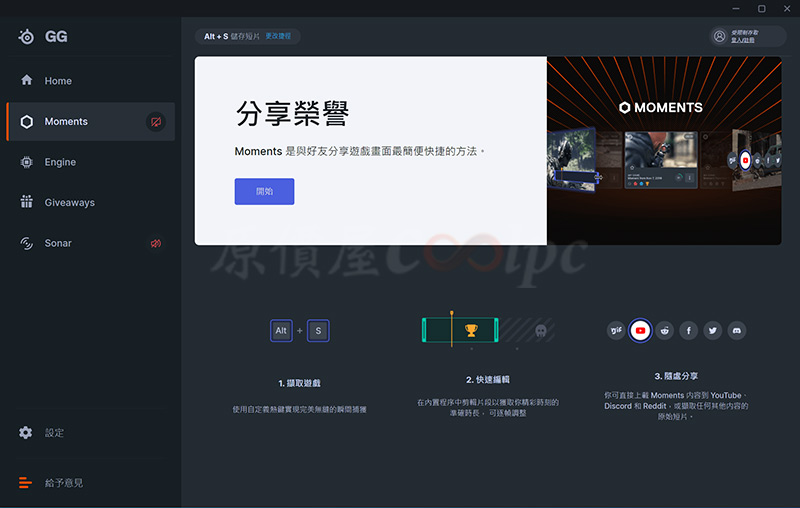
Task: Click the Twitter share icon
Action: point(713,331)
